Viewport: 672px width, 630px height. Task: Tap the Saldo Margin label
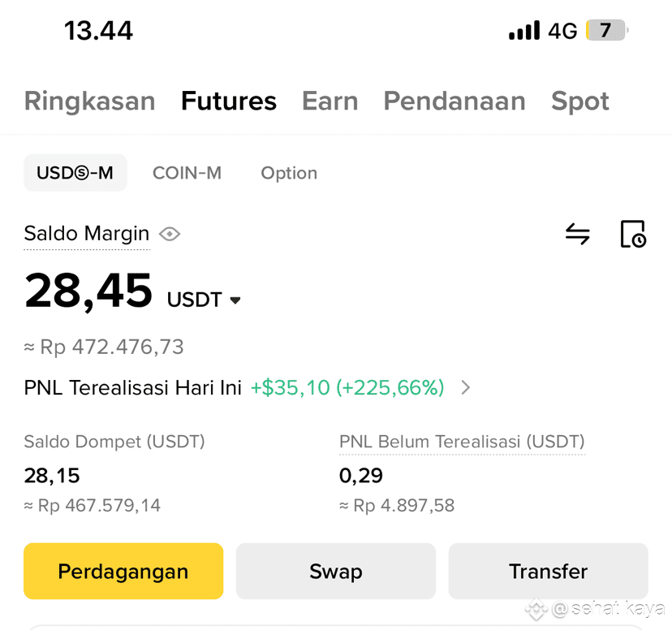(x=87, y=234)
